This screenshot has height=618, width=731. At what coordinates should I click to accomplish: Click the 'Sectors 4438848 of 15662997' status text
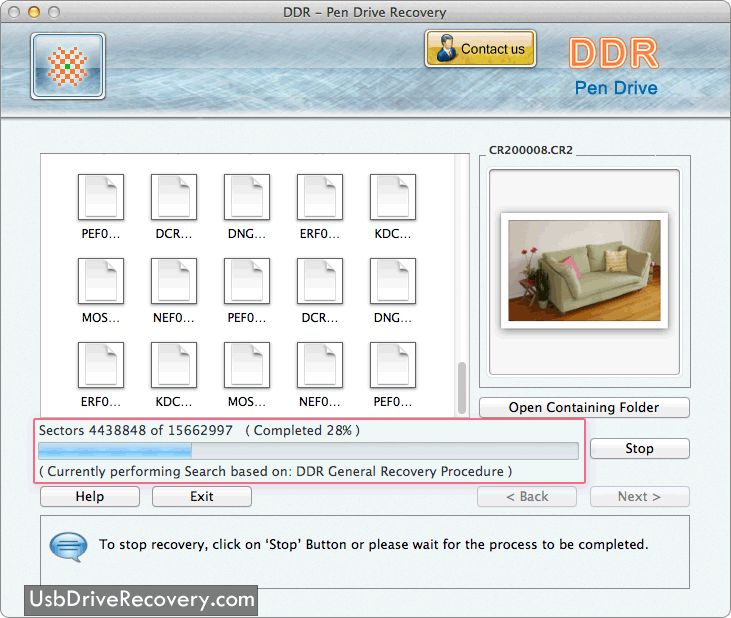[x=136, y=430]
